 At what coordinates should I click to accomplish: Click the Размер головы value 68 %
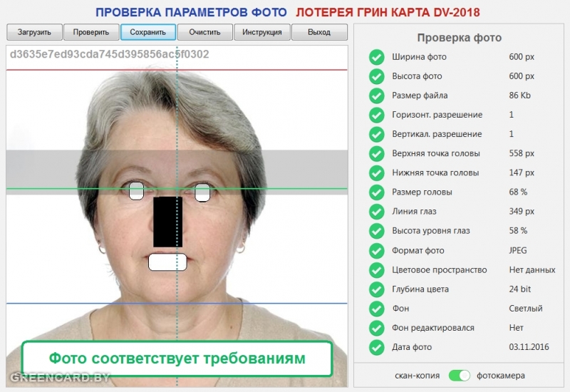pyautogui.click(x=518, y=192)
